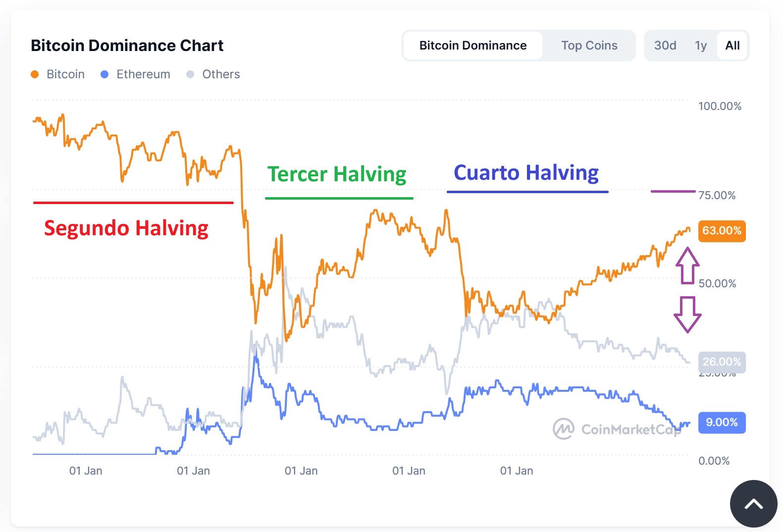Image resolution: width=783 pixels, height=532 pixels.
Task: Click the CoinMarketCap watermark logo
Action: [x=564, y=429]
